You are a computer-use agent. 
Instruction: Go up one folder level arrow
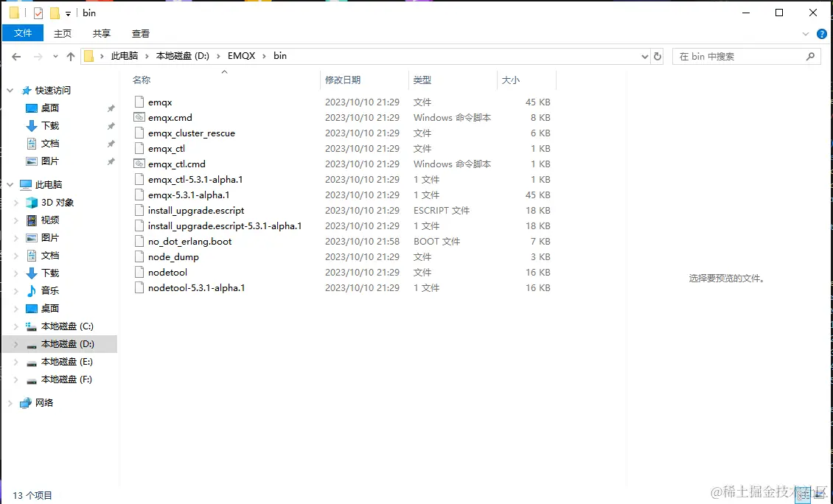pos(71,56)
